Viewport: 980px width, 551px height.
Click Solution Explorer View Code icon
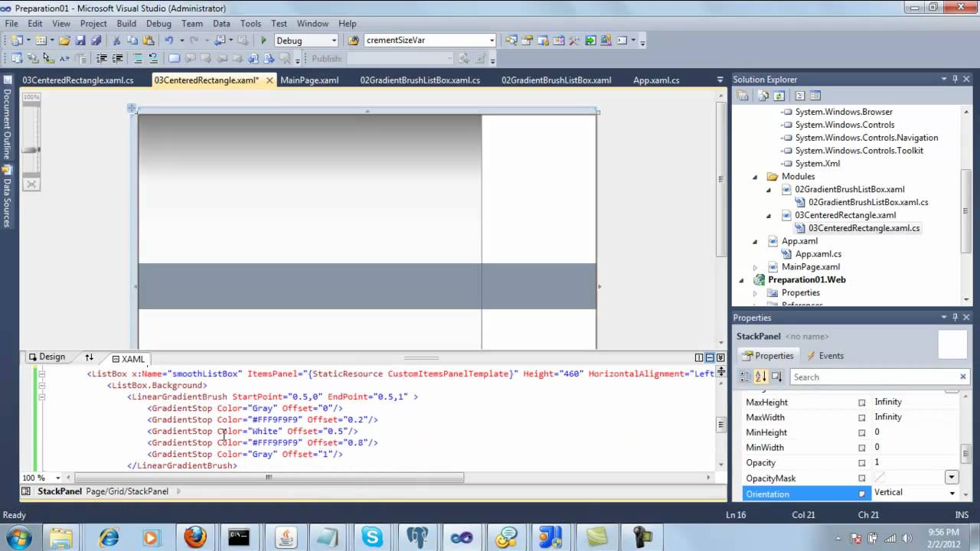pos(799,96)
